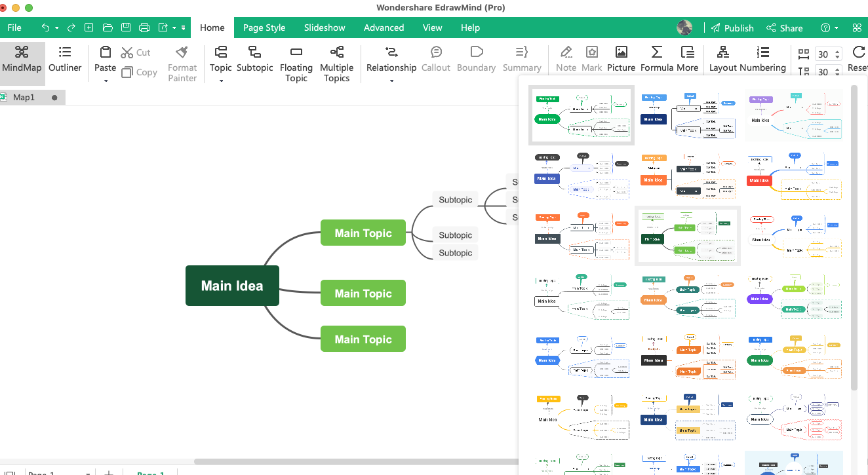Pick the highlighted dark green theme thumbnail
The height and width of the screenshot is (475, 868).
pyautogui.click(x=688, y=236)
